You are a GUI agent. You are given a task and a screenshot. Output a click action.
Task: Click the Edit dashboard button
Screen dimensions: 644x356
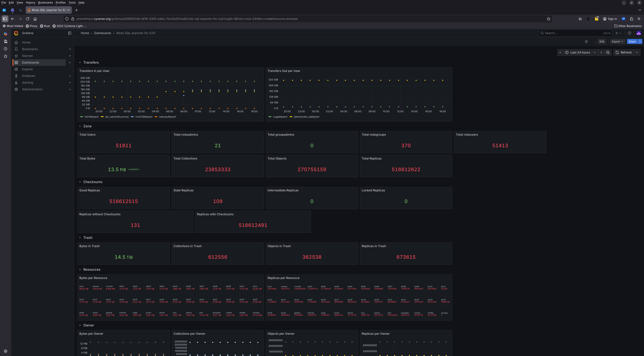[x=602, y=41]
